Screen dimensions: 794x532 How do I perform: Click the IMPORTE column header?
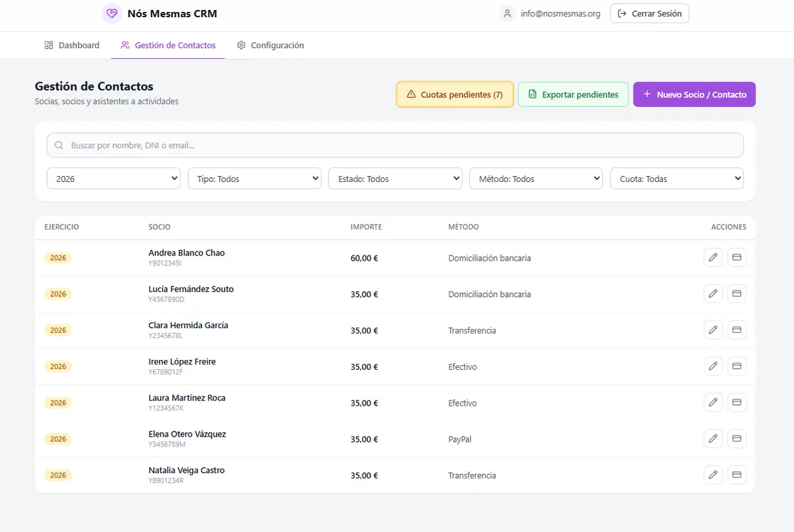366,227
